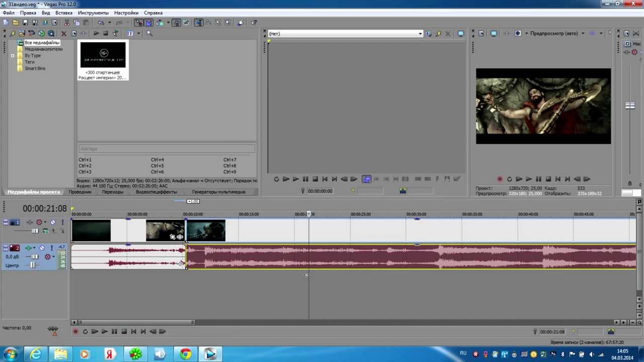Open the Trimmer media history dropdown
The image size is (644, 362).
coord(420,34)
